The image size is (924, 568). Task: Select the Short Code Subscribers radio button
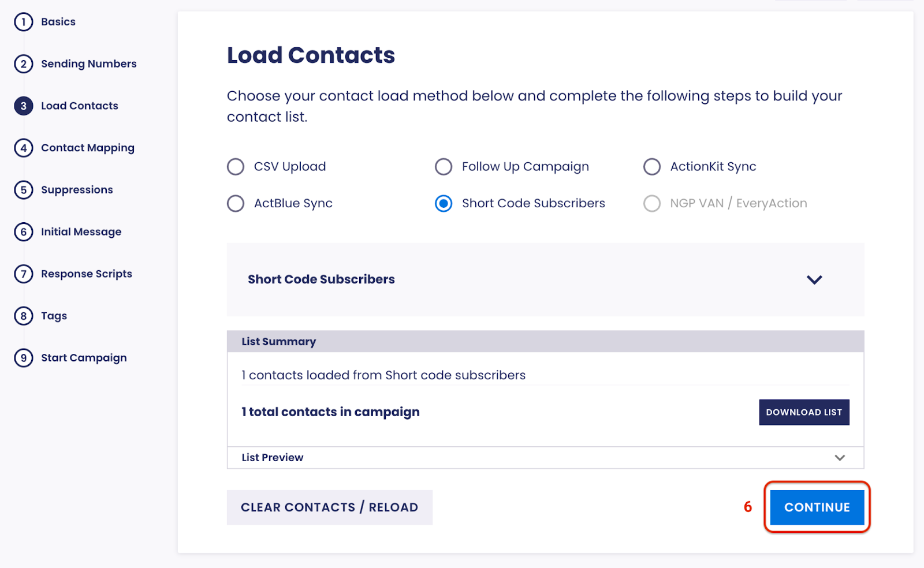click(x=444, y=203)
